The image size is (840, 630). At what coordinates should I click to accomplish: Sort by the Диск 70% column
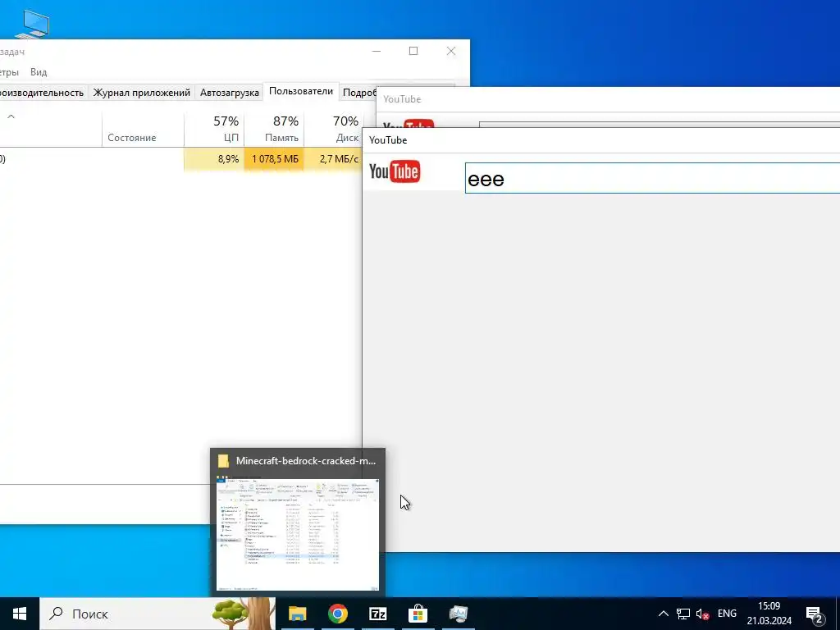coord(334,129)
